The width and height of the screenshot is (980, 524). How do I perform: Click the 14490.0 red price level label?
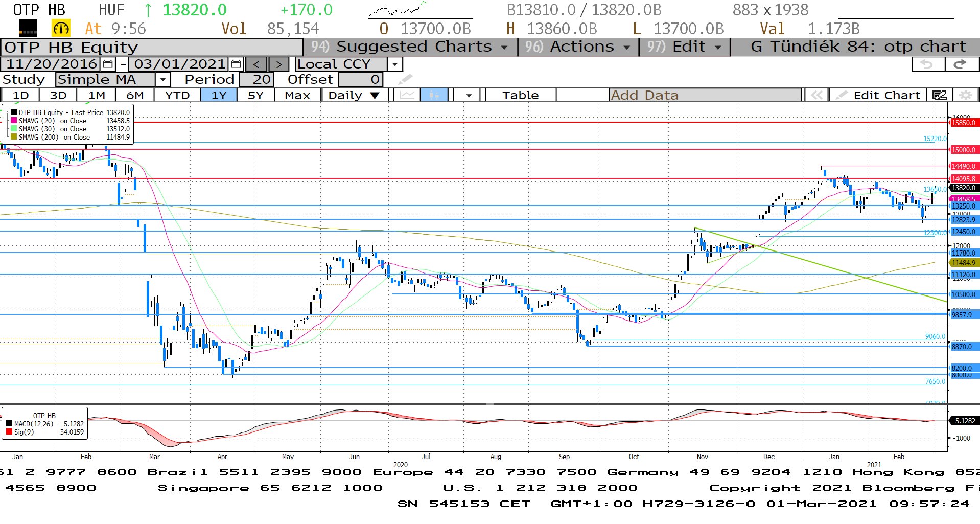(x=963, y=166)
